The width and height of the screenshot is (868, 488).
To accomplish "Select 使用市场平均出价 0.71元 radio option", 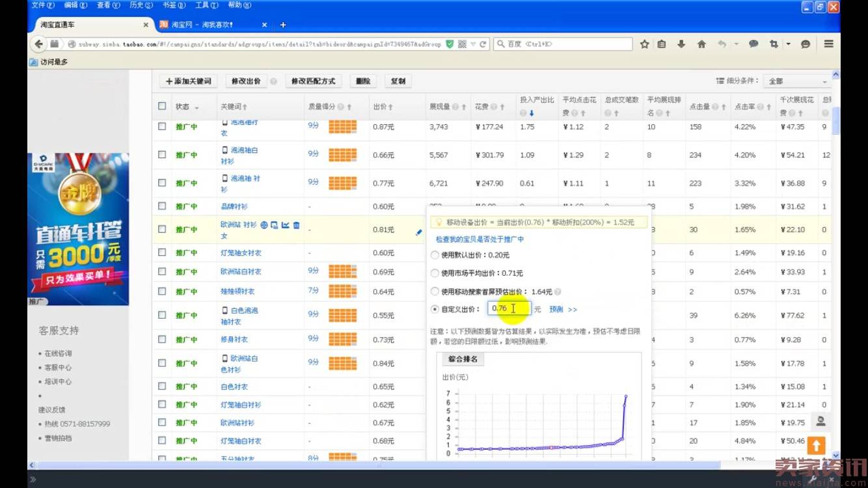I will tap(435, 273).
